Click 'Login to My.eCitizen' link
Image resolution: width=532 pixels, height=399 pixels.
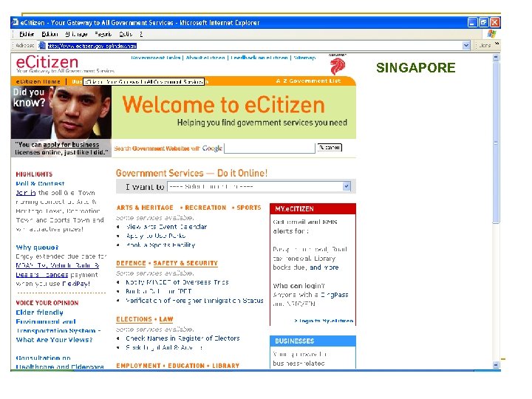pyautogui.click(x=324, y=321)
